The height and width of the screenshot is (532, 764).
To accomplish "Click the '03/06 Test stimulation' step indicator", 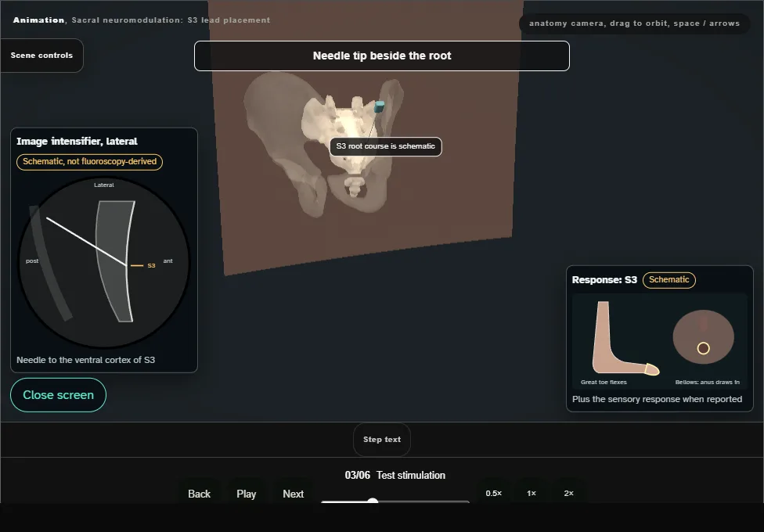I will [395, 475].
